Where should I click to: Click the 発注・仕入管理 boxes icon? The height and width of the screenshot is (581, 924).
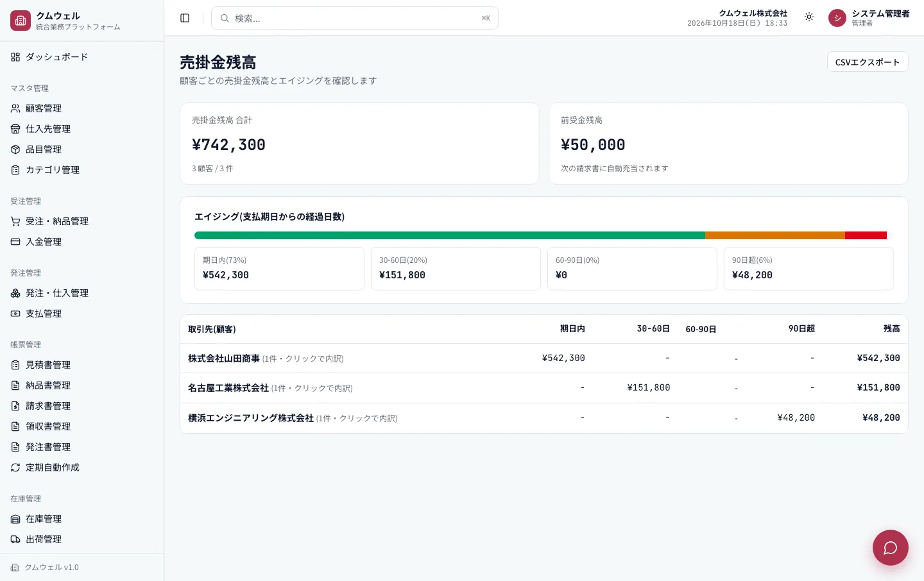(x=15, y=293)
